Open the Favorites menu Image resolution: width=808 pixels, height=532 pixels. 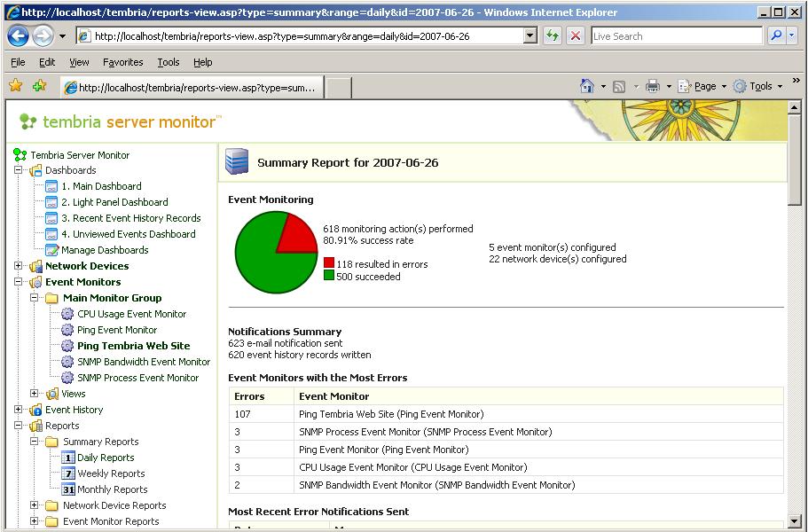tap(123, 62)
